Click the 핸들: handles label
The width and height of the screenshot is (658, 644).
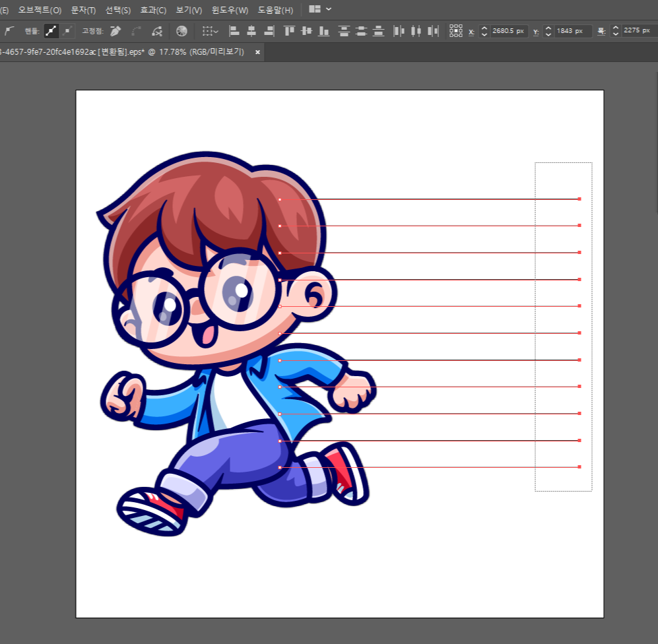(32, 31)
